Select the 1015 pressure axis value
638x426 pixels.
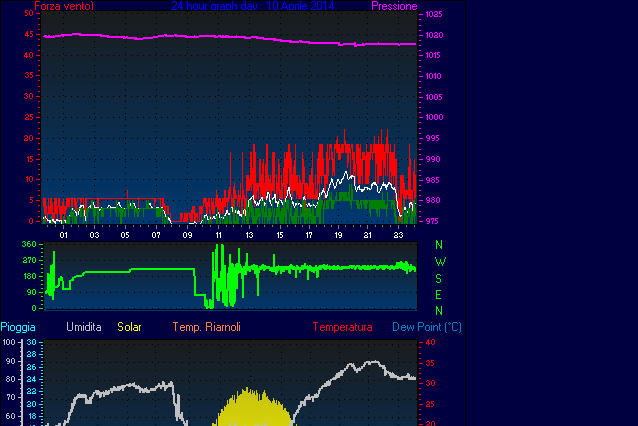(x=433, y=55)
